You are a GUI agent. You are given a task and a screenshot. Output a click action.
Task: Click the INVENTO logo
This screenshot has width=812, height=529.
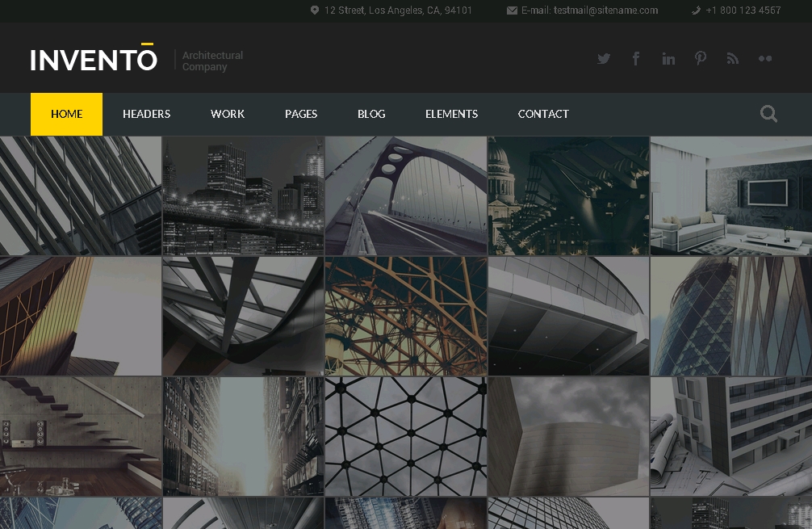click(94, 60)
